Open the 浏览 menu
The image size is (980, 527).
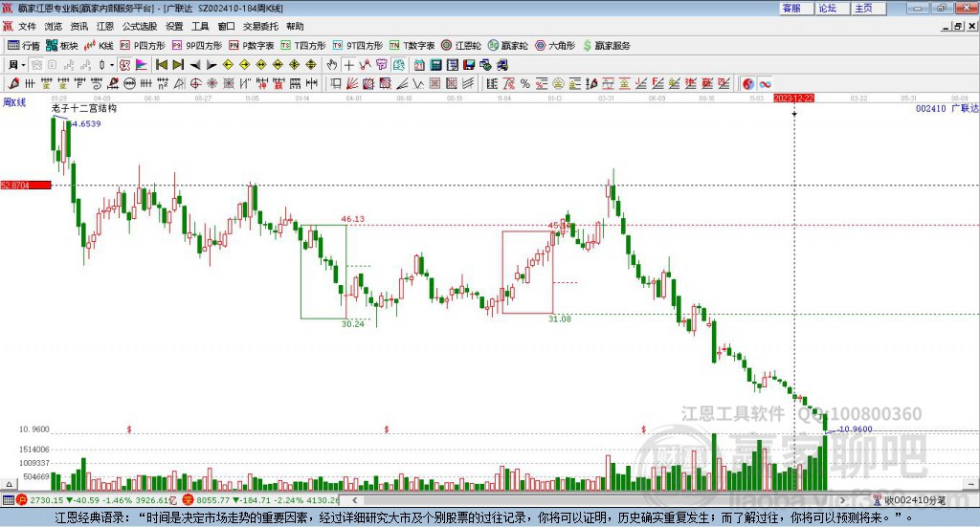pos(54,26)
